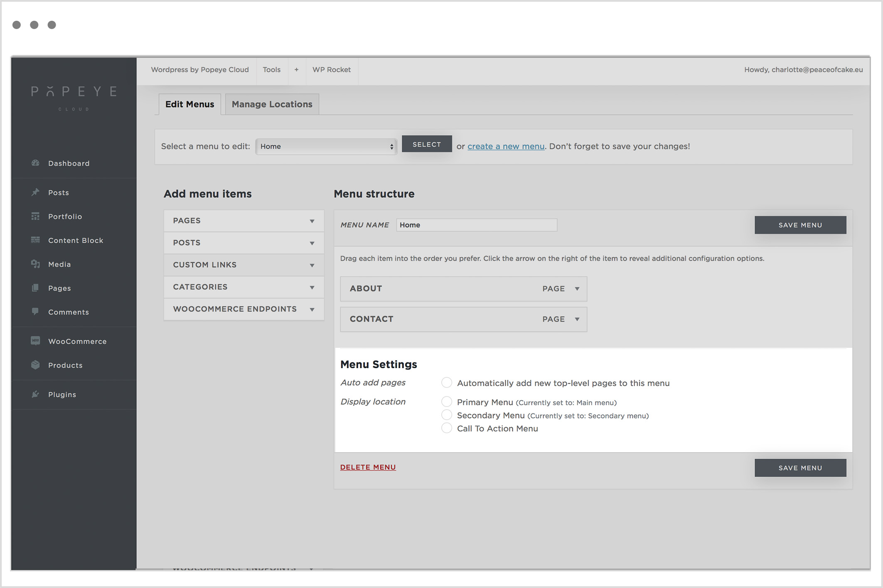Click the CONTACT menu item title
The image size is (883, 588).
point(371,319)
